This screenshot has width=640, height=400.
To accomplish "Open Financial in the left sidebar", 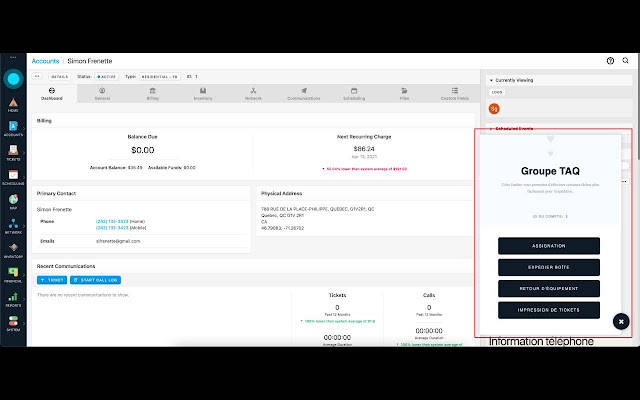I will (x=13, y=275).
